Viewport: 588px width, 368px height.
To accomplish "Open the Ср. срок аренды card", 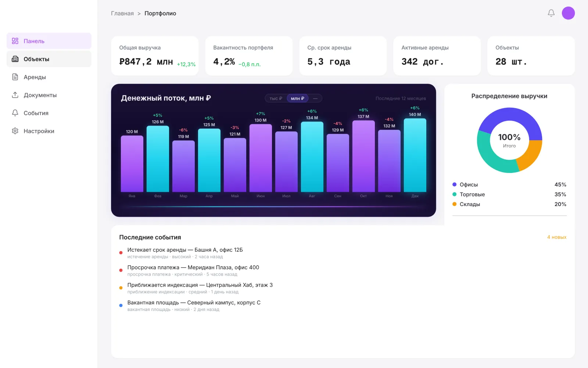I will pos(343,56).
